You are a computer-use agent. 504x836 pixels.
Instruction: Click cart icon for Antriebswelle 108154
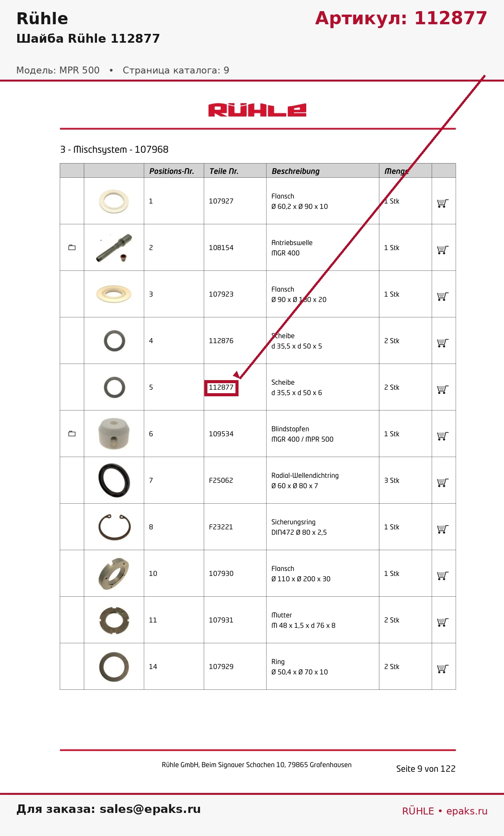click(x=443, y=250)
